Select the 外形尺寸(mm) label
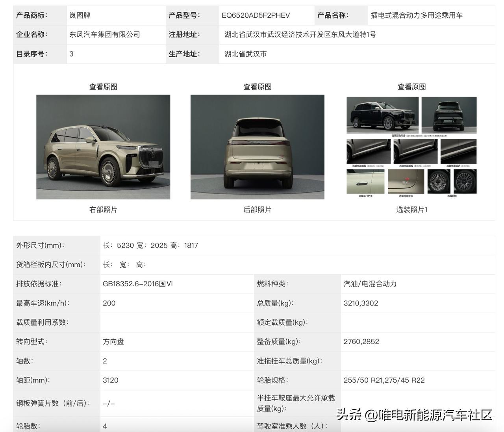504x432 pixels. click(40, 246)
